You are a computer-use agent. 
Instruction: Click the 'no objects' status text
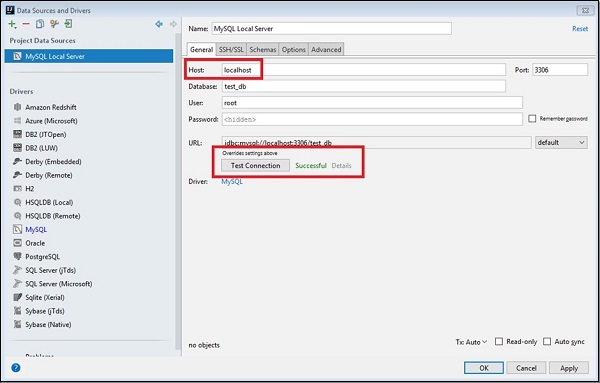click(x=204, y=345)
